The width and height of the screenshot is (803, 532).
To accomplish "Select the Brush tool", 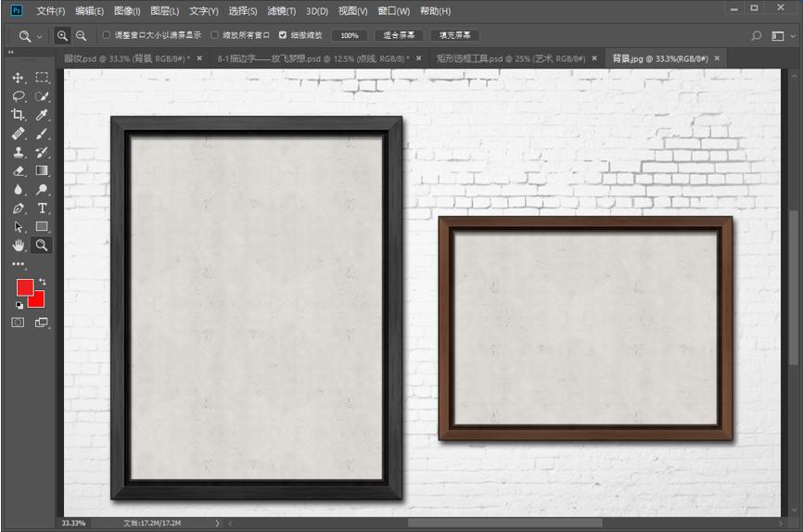I will [42, 133].
